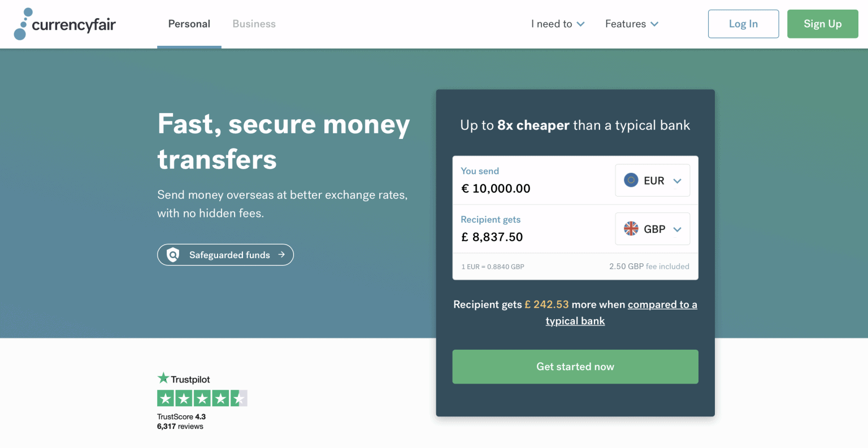
Task: Click a green star in the TrustScore rating
Action: tap(166, 398)
